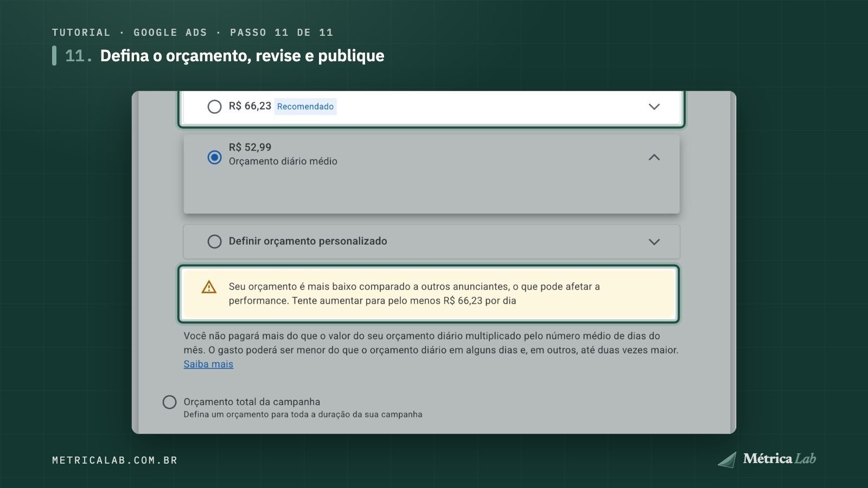Select the R$ 66,23 recommended budget radio
Image resolution: width=868 pixels, height=488 pixels.
[x=214, y=106]
